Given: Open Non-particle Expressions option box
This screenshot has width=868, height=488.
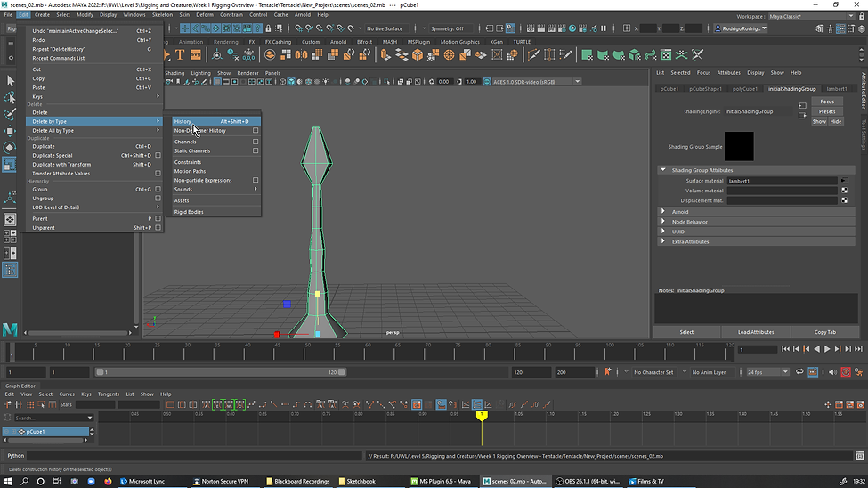Looking at the screenshot, I should 256,180.
